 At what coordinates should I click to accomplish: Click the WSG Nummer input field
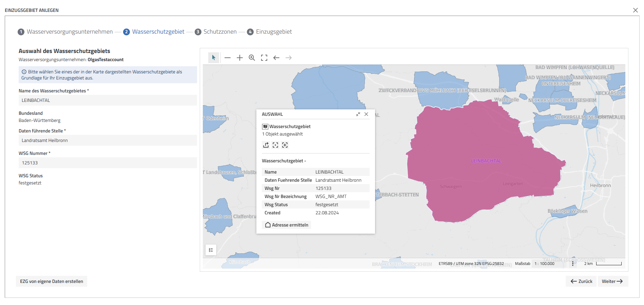pos(108,163)
